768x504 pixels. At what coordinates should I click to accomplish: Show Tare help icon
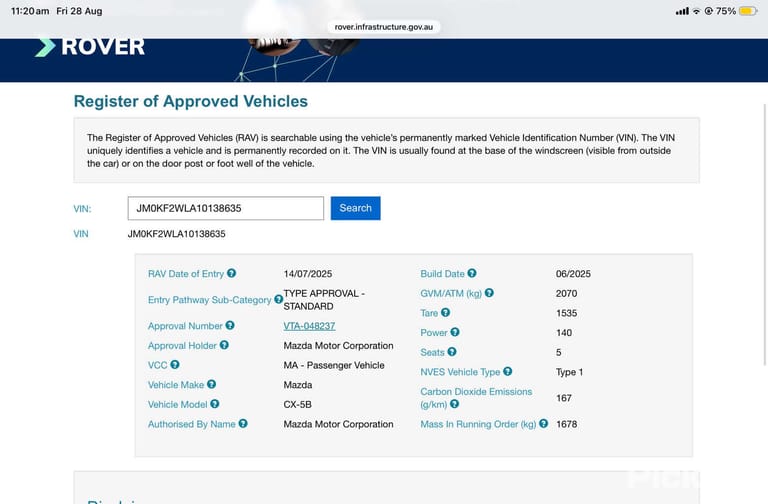click(445, 312)
